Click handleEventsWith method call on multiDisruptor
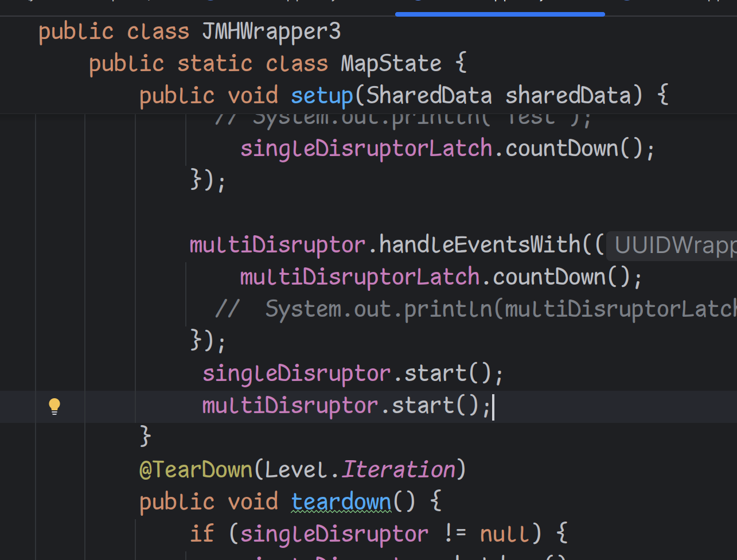The image size is (737, 560). click(479, 245)
